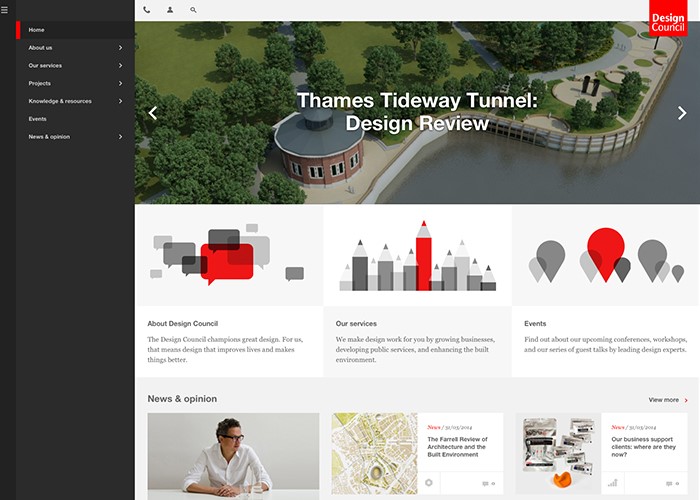Screen dimensions: 700x500
Task: Open Knowledge & resources menu item
Action: pyautogui.click(x=60, y=101)
